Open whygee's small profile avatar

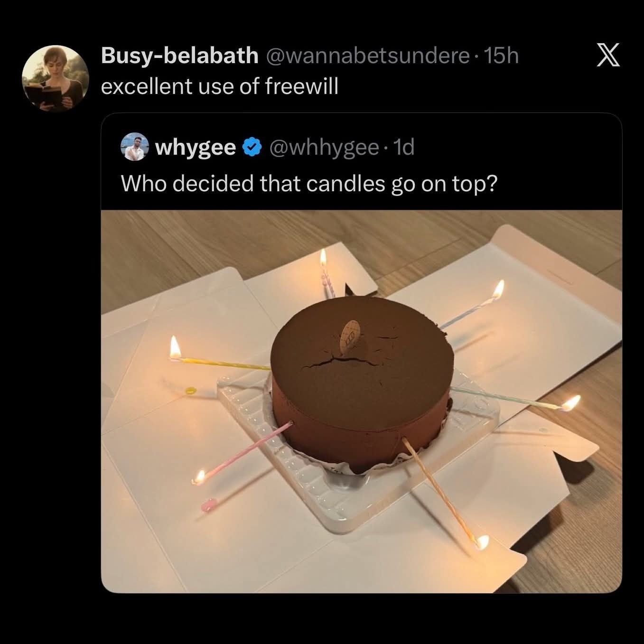135,147
